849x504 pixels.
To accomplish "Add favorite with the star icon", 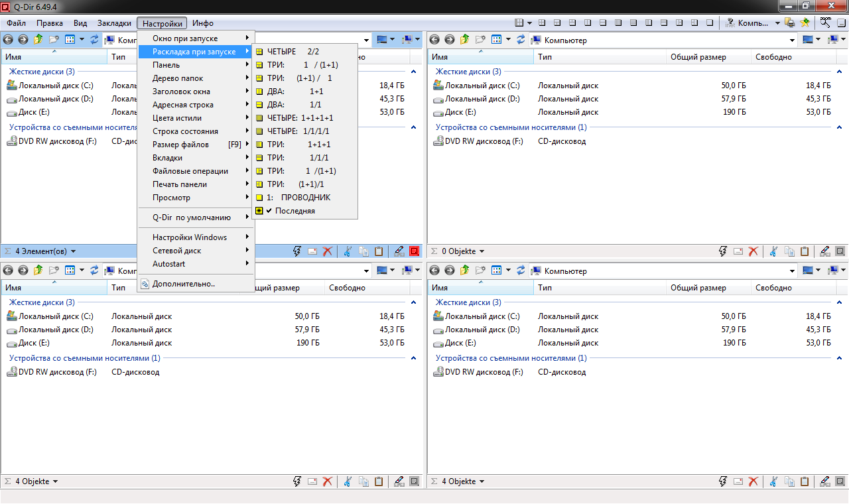I will tap(805, 23).
